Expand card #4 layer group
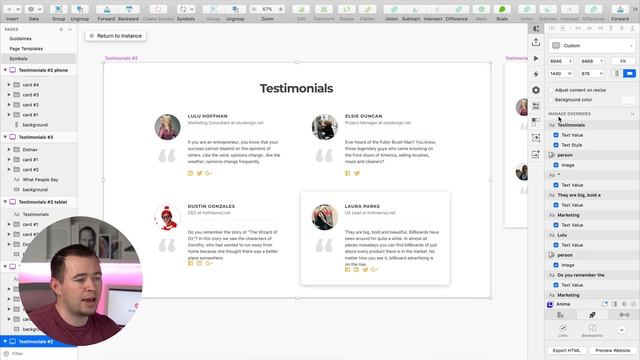This screenshot has height=360, width=640. (9, 85)
